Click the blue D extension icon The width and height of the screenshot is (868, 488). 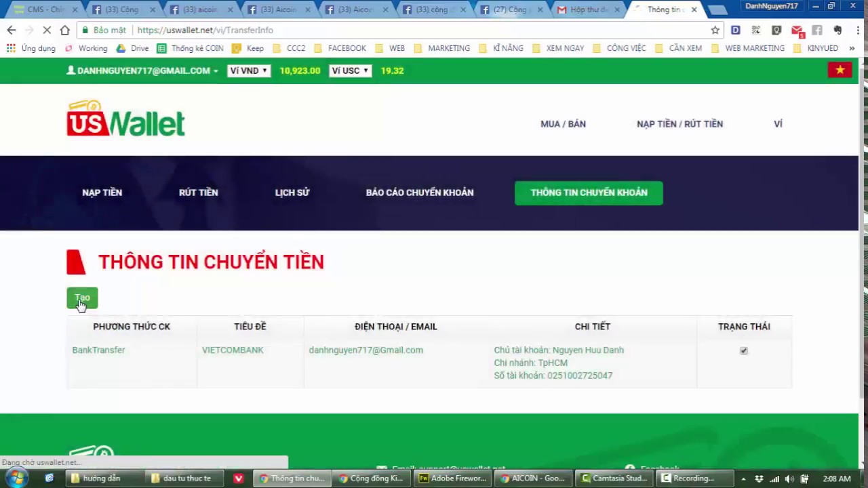click(x=735, y=30)
